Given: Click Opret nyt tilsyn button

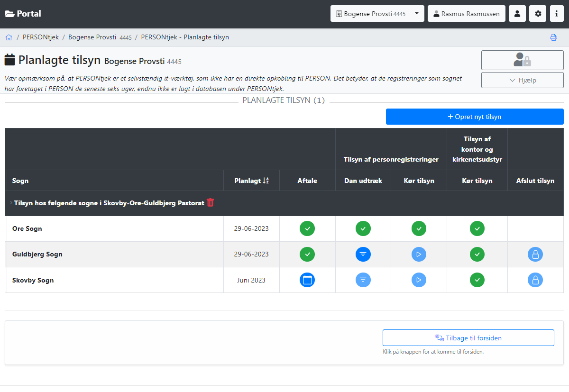Looking at the screenshot, I should [x=475, y=117].
